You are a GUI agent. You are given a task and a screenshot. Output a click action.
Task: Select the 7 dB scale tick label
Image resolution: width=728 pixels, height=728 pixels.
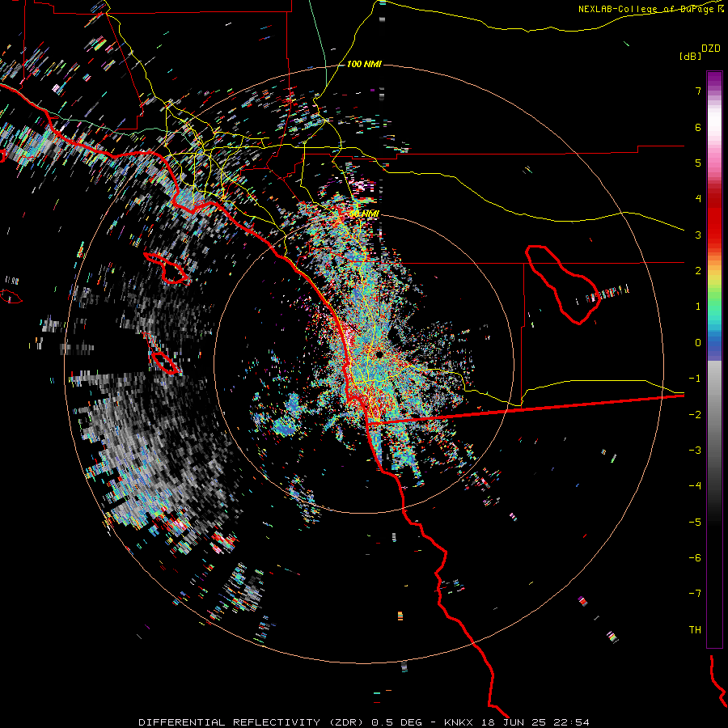coord(698,91)
